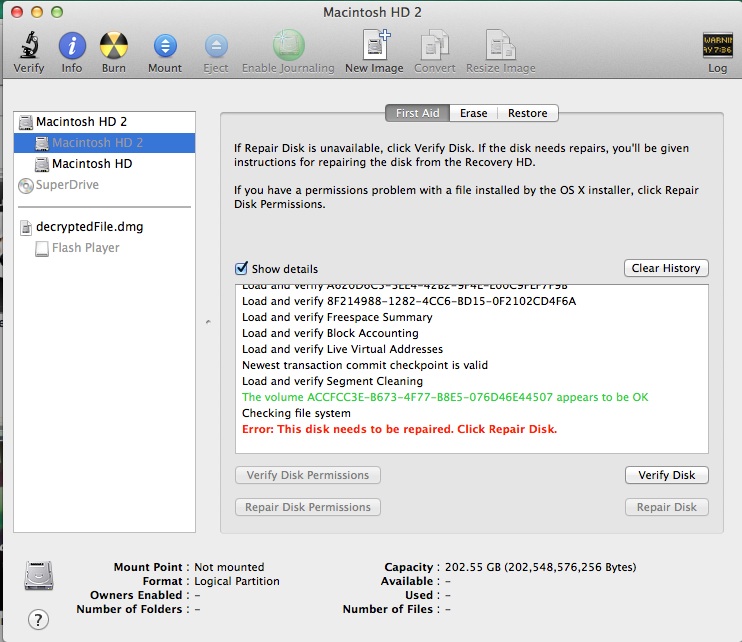Click the Not mounted mount point value
This screenshot has width=742, height=642.
point(229,567)
